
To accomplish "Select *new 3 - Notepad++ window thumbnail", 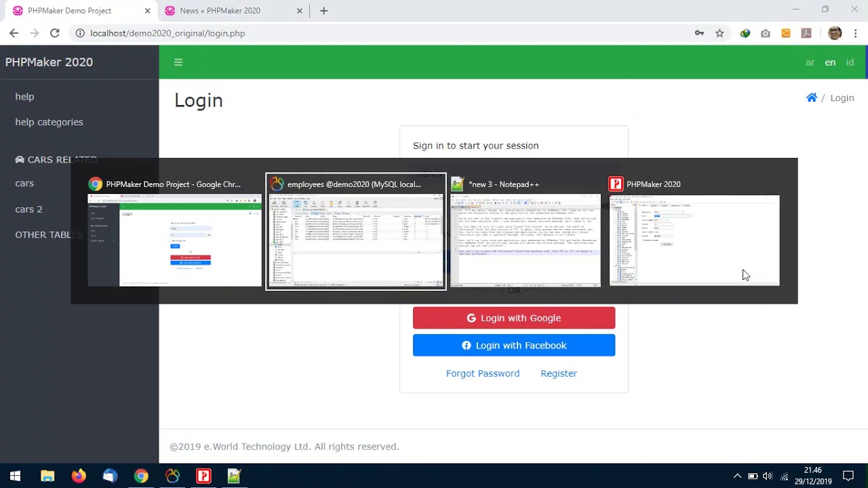I will click(526, 232).
